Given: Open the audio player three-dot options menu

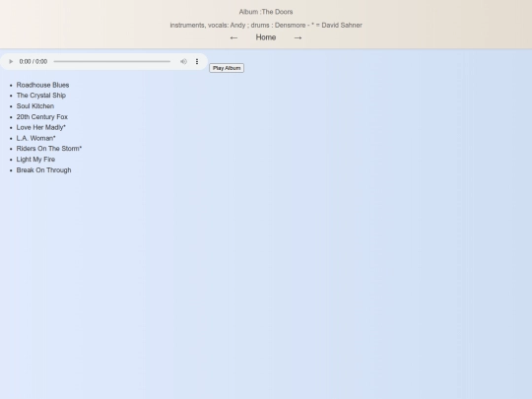Looking at the screenshot, I should [197, 61].
